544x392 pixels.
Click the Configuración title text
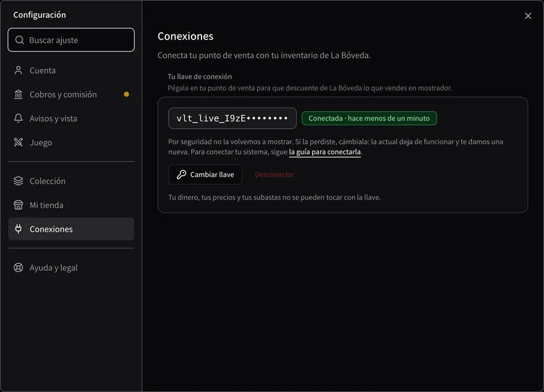point(40,15)
